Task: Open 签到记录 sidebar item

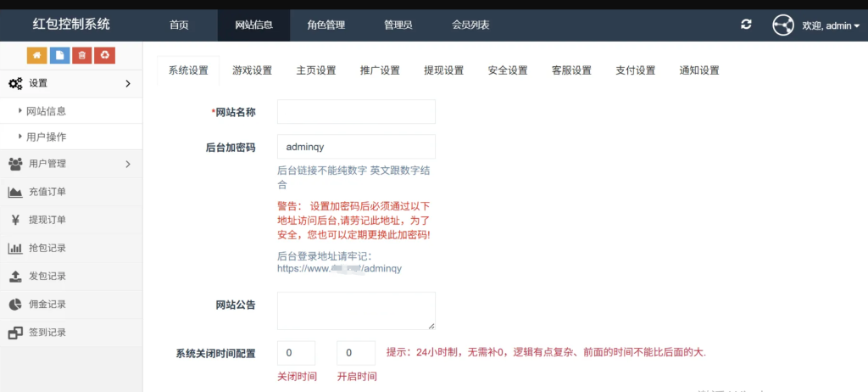Action: (71, 333)
